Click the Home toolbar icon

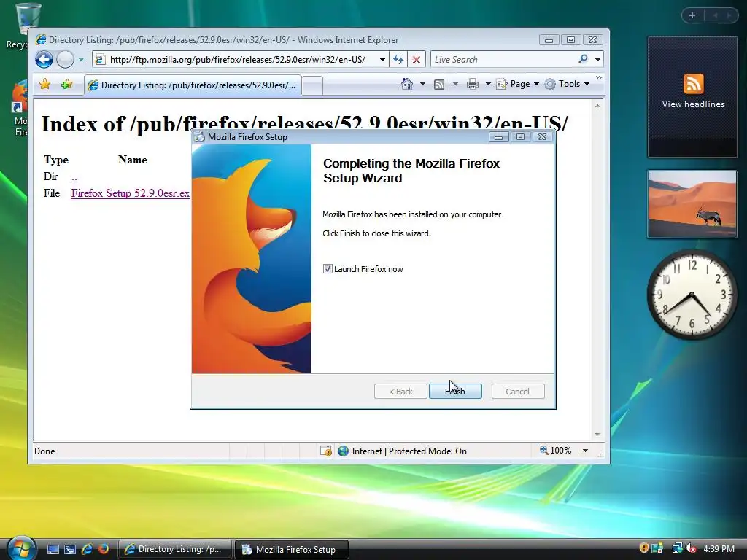[x=406, y=84]
